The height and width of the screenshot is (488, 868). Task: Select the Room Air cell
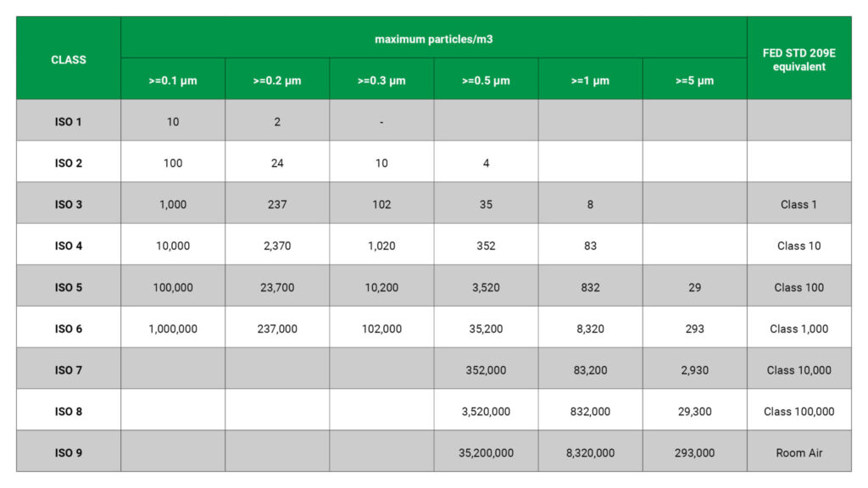point(799,452)
